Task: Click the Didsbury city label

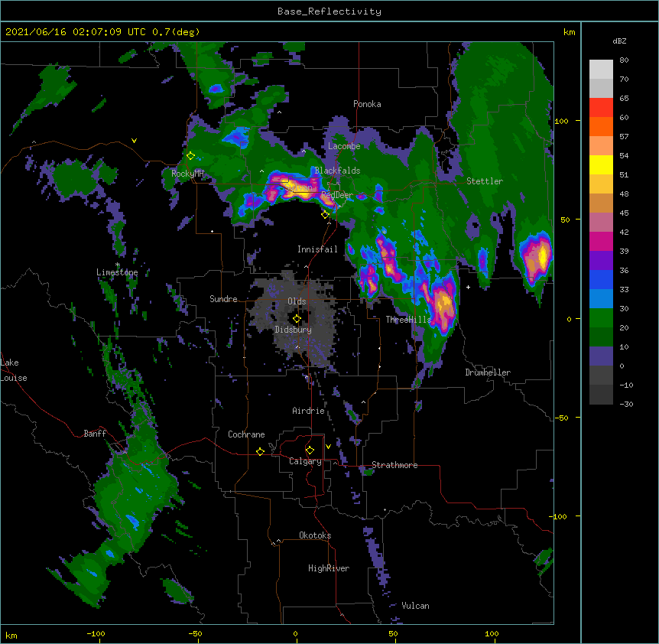Action: [x=293, y=330]
